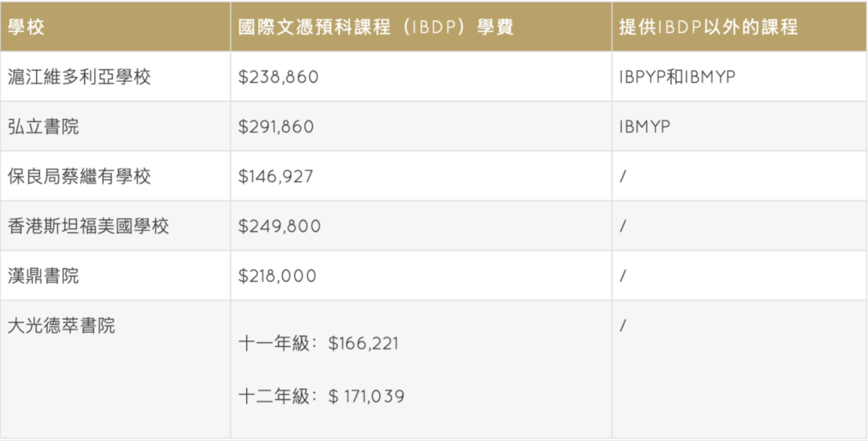Click the IBMYP-only cell in 弘立書院 row
Viewport: 868px width, 441px height.
pos(645,127)
